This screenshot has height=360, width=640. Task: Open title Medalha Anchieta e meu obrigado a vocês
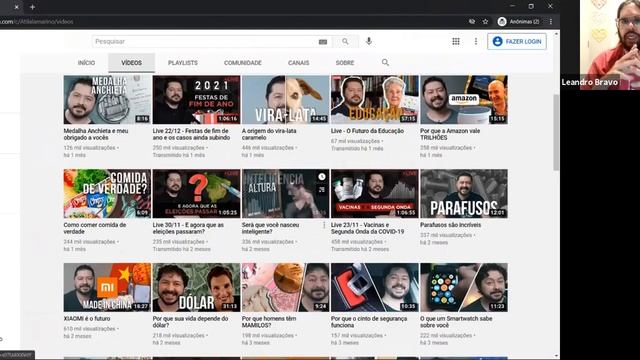point(96,134)
